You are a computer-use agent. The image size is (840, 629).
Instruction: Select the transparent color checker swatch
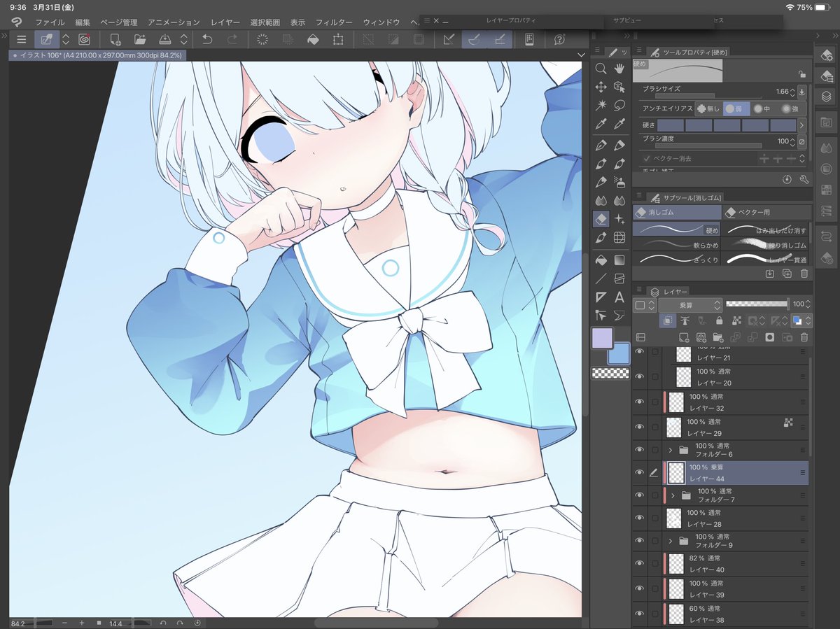(x=610, y=373)
